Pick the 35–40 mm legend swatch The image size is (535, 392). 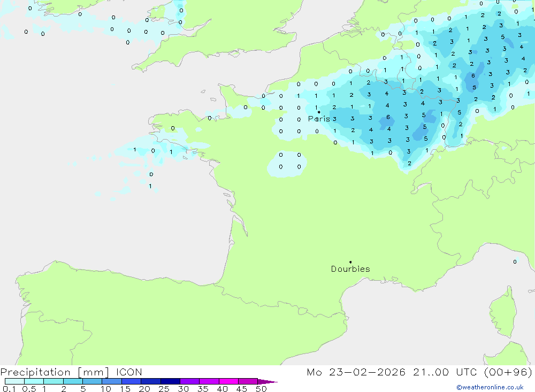(x=209, y=381)
